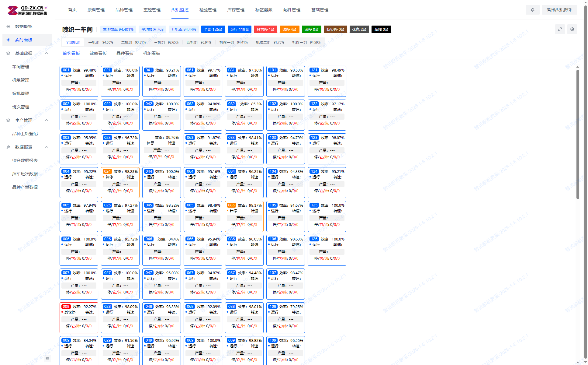
Task: Click the QD-ZX.CN logo
Action: click(x=27, y=10)
